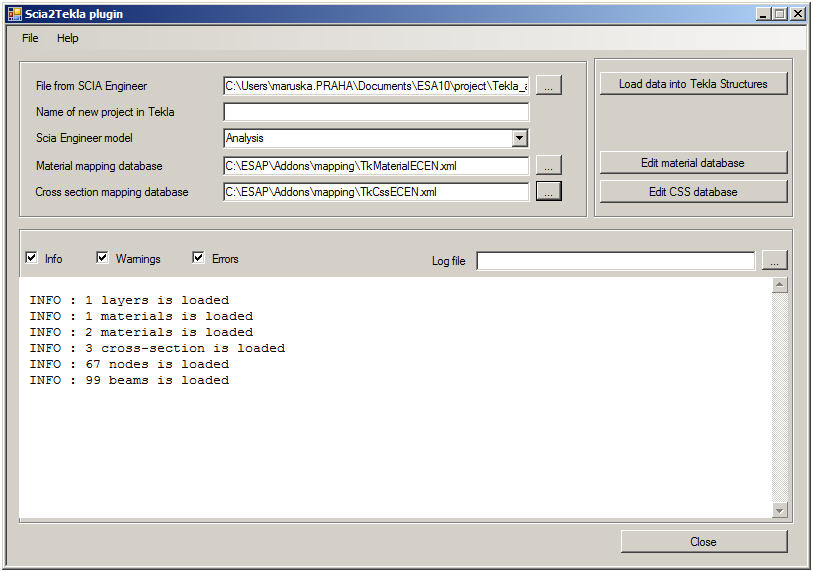Viewport: 813px width, 572px height.
Task: Click the 'File from SCIA Engineer' label
Action: point(91,86)
